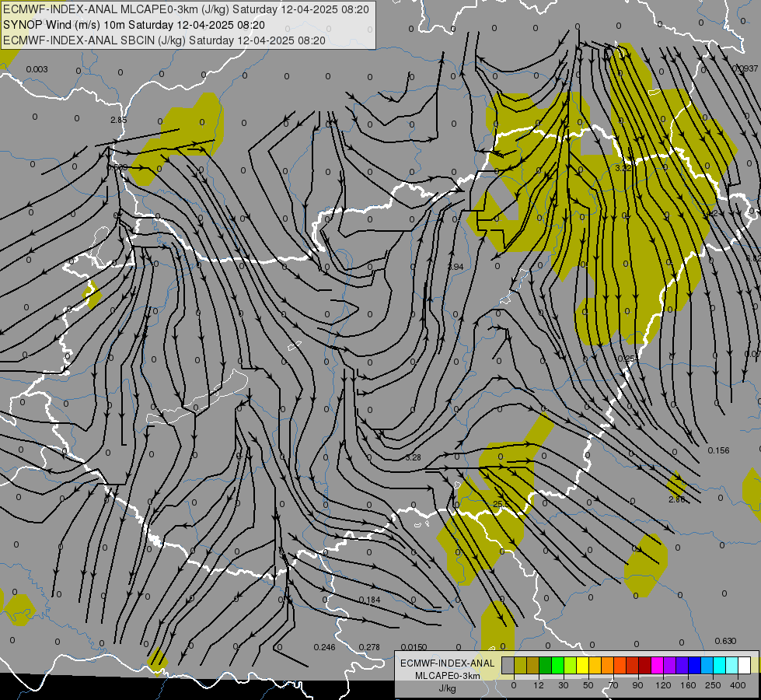Select the MLCAPE0-3km header line at top
This screenshot has width=761, height=700.
186,9
